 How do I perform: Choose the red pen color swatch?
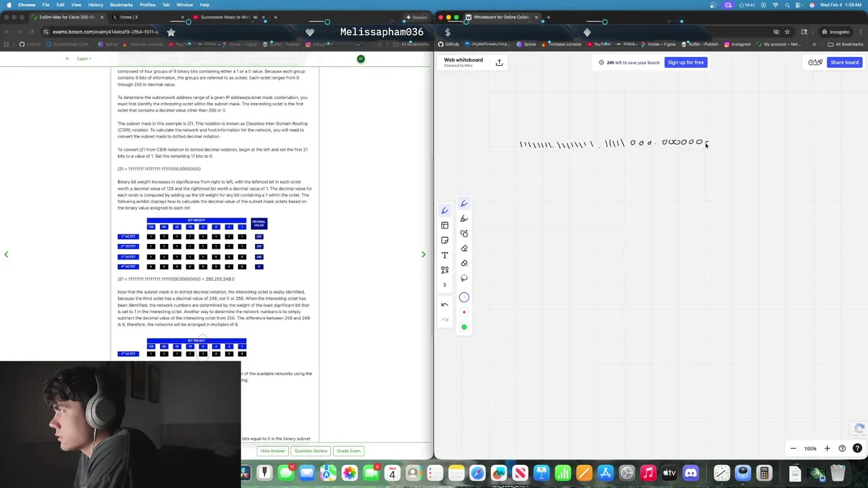pos(464,312)
